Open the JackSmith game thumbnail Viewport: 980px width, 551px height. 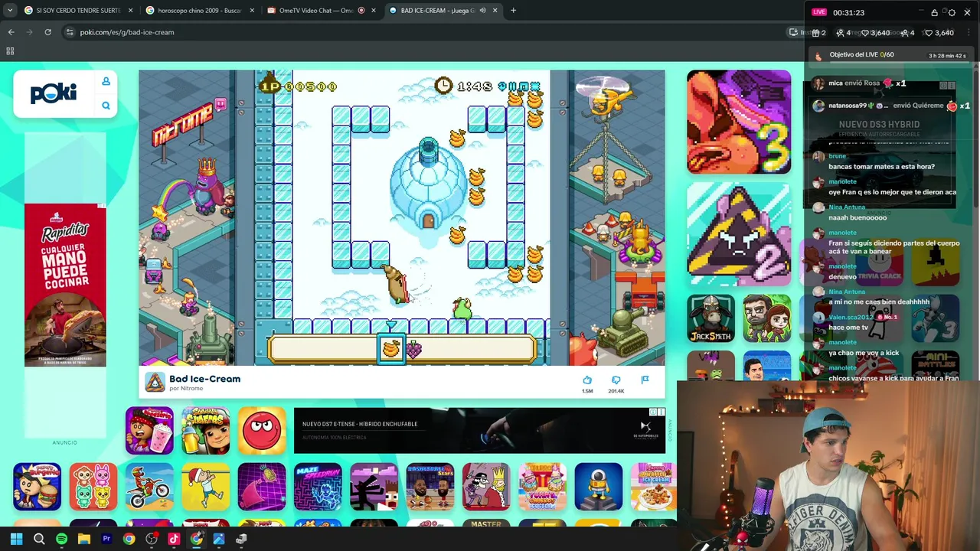click(x=710, y=318)
